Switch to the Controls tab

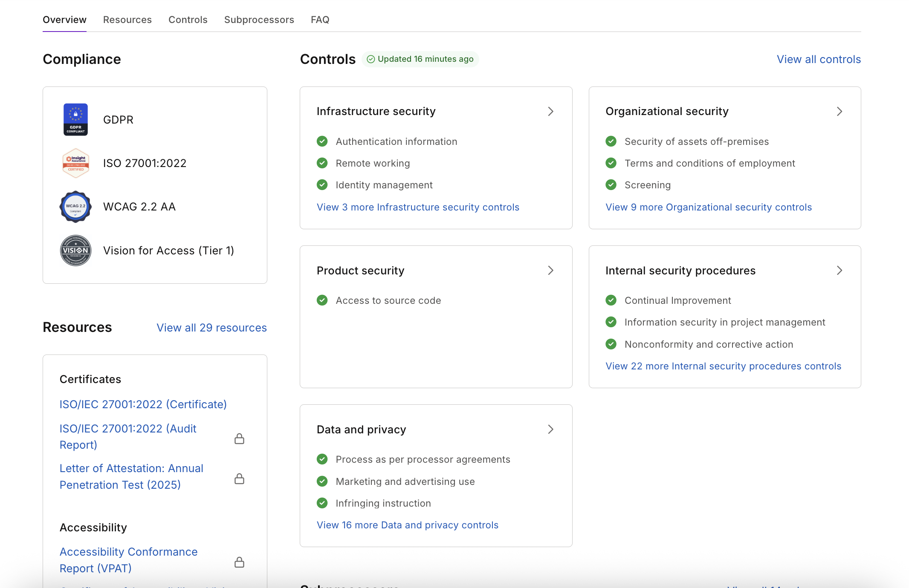[188, 20]
